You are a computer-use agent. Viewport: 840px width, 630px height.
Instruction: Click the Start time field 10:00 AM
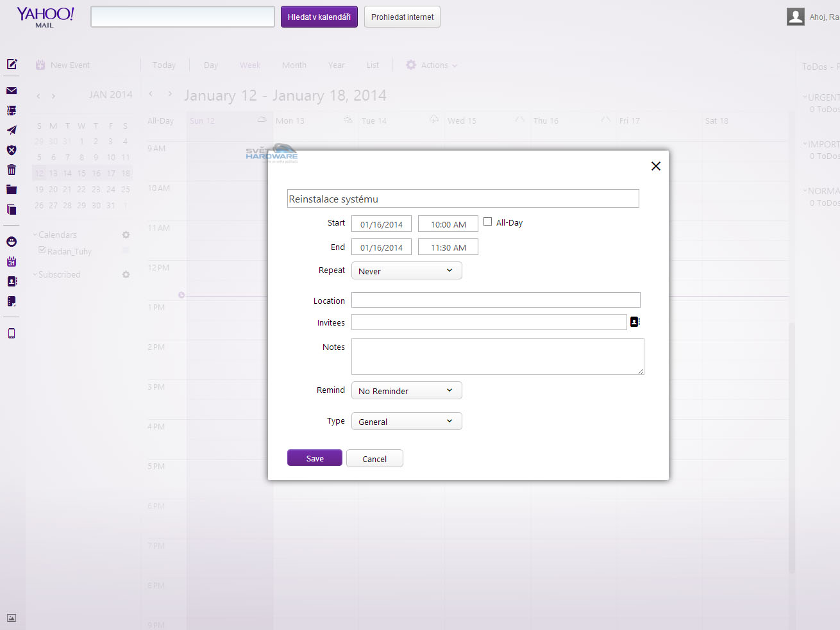448,224
